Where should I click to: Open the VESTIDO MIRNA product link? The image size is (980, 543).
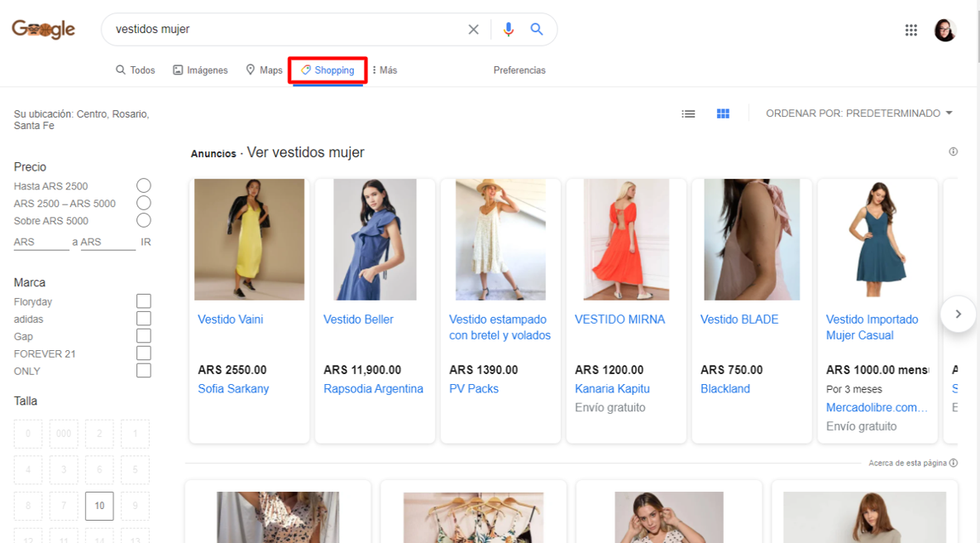click(x=619, y=320)
